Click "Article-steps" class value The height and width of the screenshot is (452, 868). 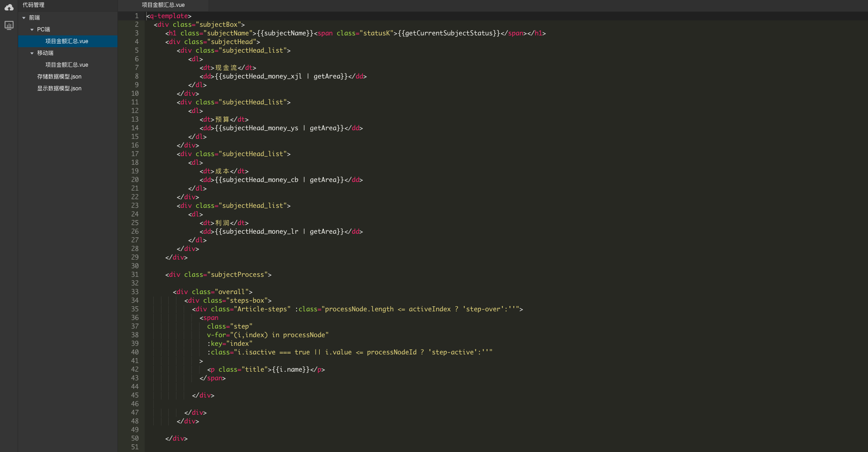262,309
